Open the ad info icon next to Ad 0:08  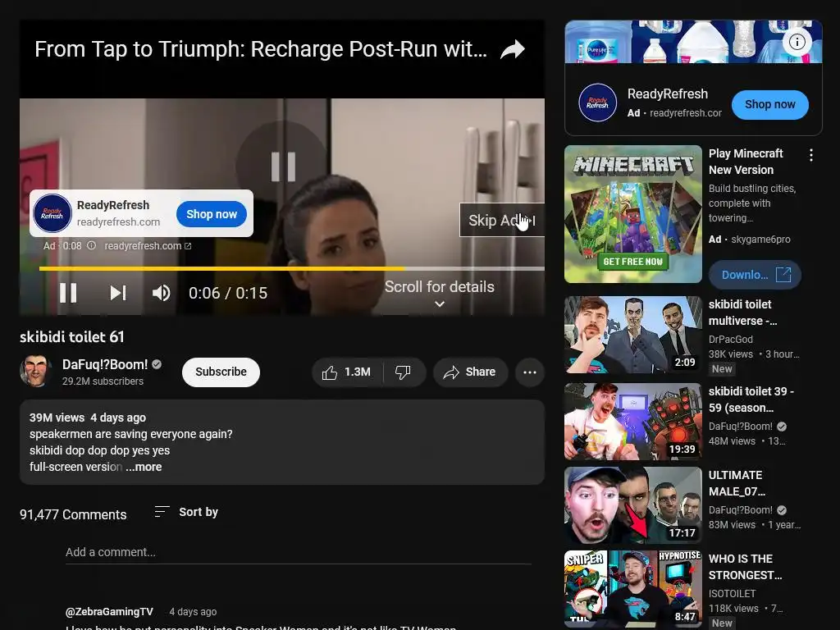click(92, 246)
